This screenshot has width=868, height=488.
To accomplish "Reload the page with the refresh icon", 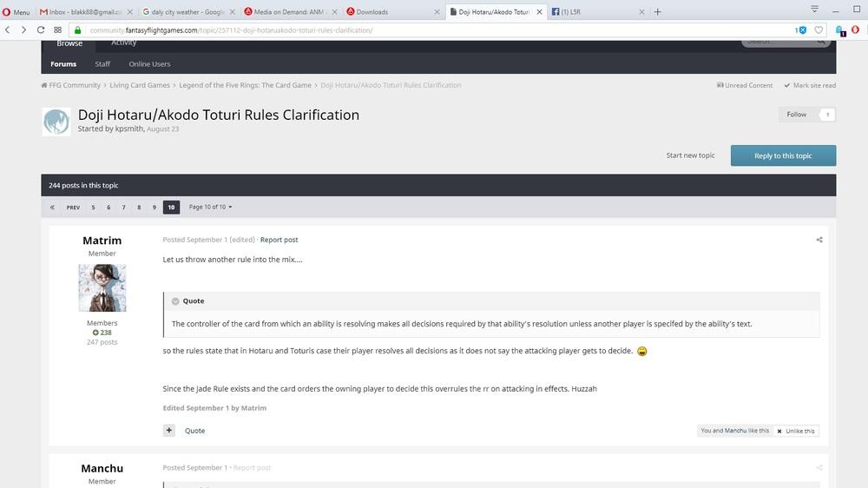I will coord(41,30).
